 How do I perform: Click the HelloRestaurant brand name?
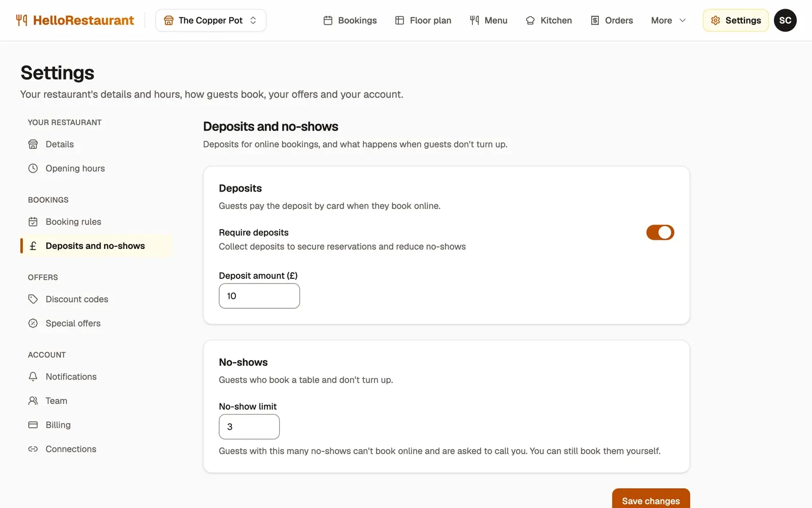point(83,20)
